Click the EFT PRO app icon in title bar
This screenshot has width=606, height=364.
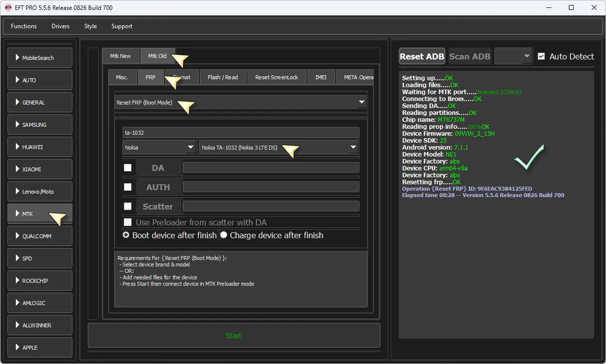pyautogui.click(x=8, y=7)
